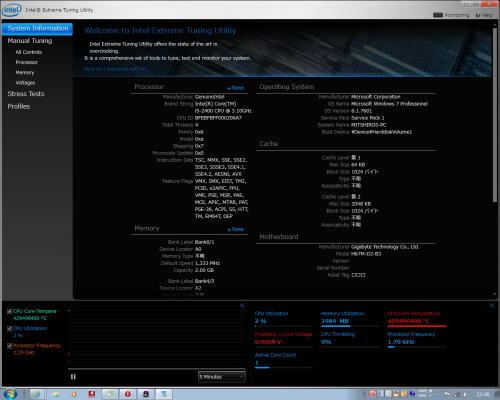Uncheck CPU Core Temperature checkbox
Viewport: 500px width, 400px height.
click(x=10, y=311)
